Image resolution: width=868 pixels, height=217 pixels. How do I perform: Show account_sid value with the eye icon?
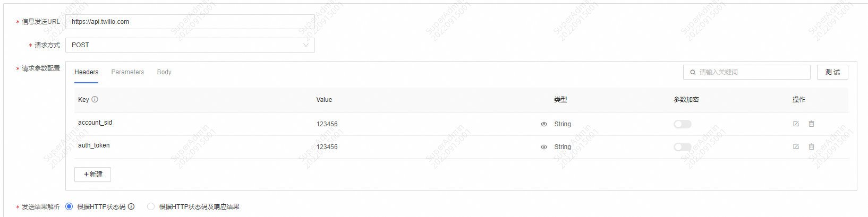point(544,124)
